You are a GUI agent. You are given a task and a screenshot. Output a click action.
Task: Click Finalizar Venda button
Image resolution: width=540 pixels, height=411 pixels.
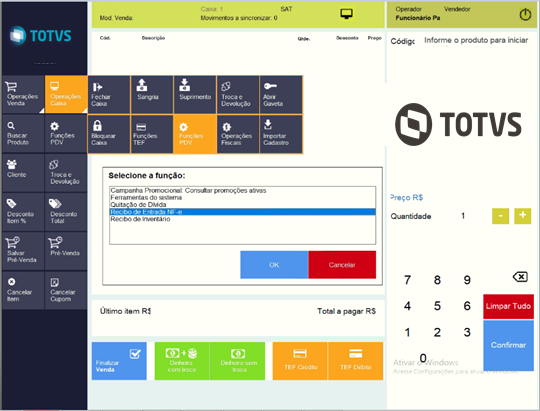point(119,361)
